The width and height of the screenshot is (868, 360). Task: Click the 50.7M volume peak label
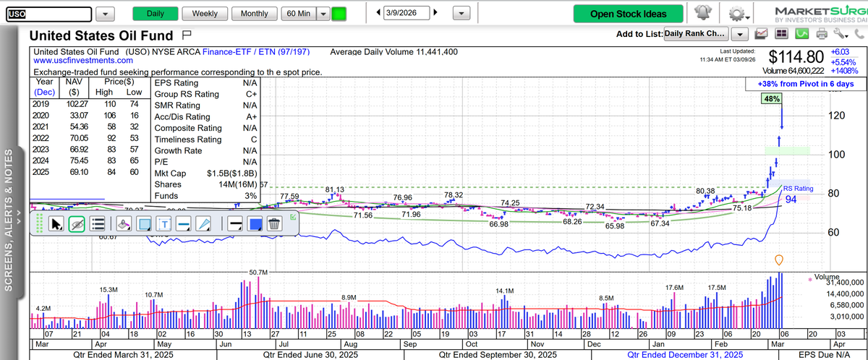[x=258, y=272]
